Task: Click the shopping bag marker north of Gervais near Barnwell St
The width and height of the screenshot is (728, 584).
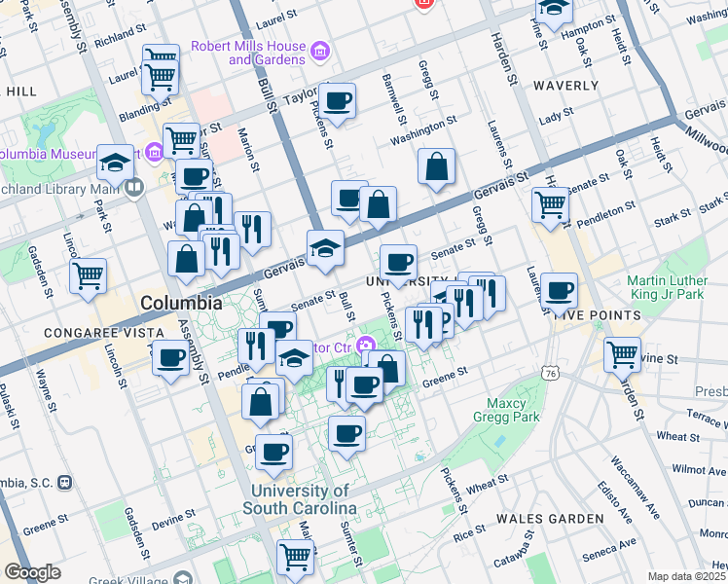Action: point(379,204)
